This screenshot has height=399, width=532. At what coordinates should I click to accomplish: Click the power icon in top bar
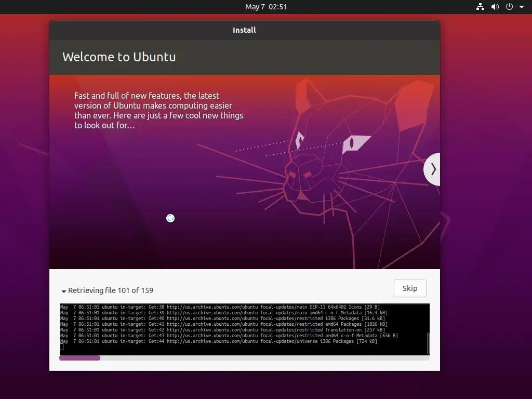[509, 7]
